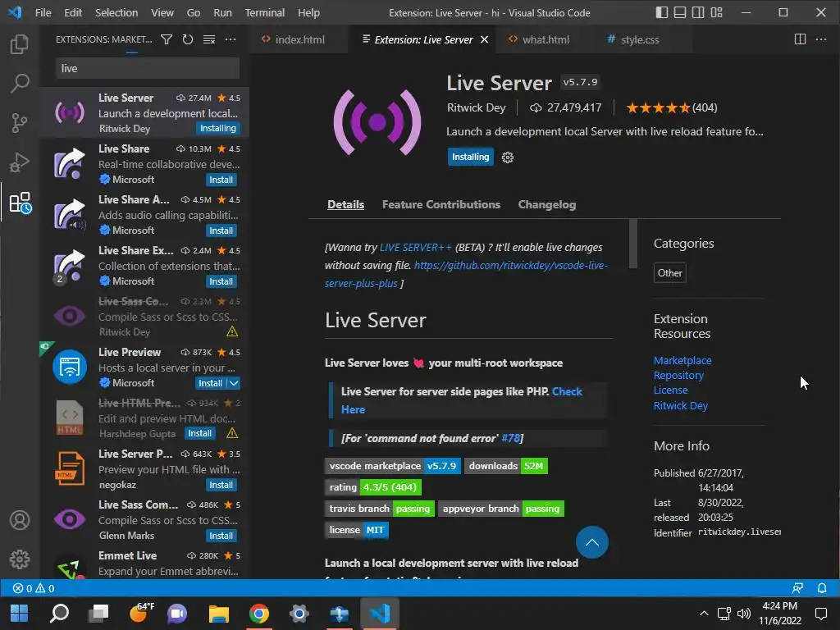Open File Explorer from taskbar

[x=218, y=614]
